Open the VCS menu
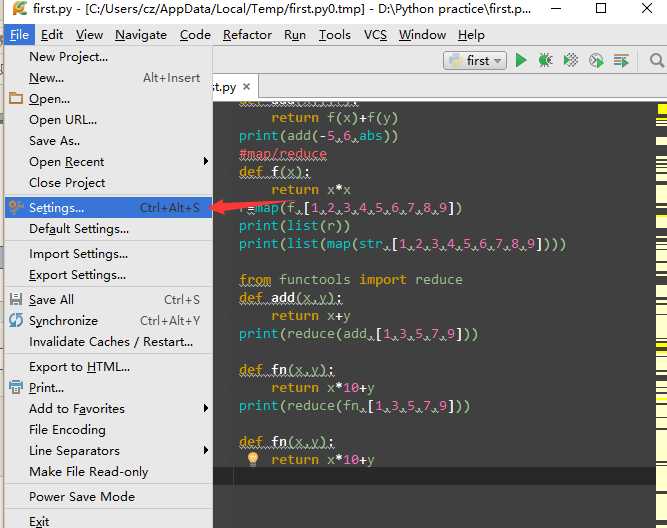 click(x=375, y=35)
